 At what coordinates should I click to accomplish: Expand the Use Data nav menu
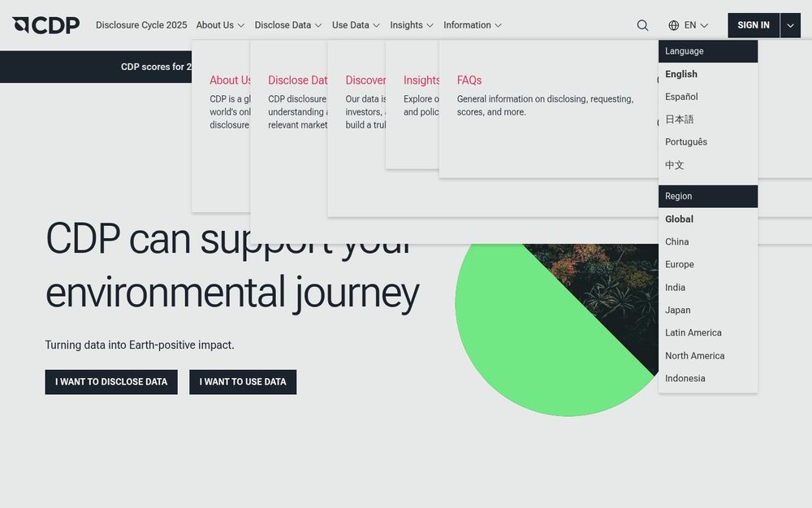(x=356, y=25)
